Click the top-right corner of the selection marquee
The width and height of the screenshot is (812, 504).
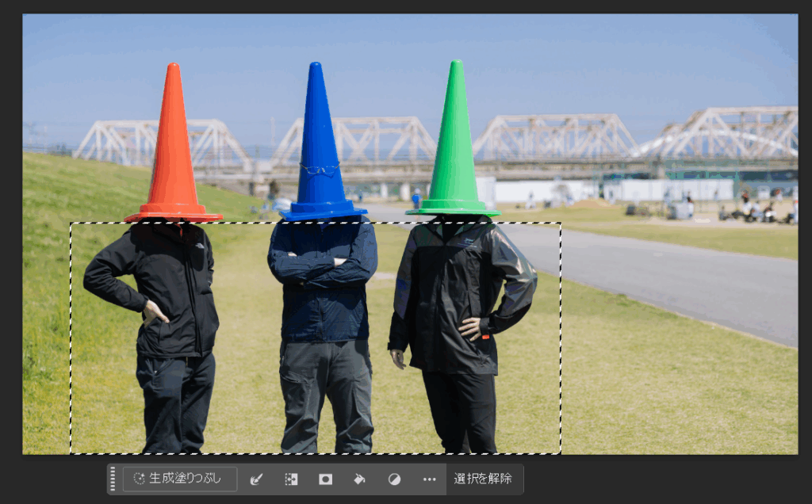pos(561,223)
